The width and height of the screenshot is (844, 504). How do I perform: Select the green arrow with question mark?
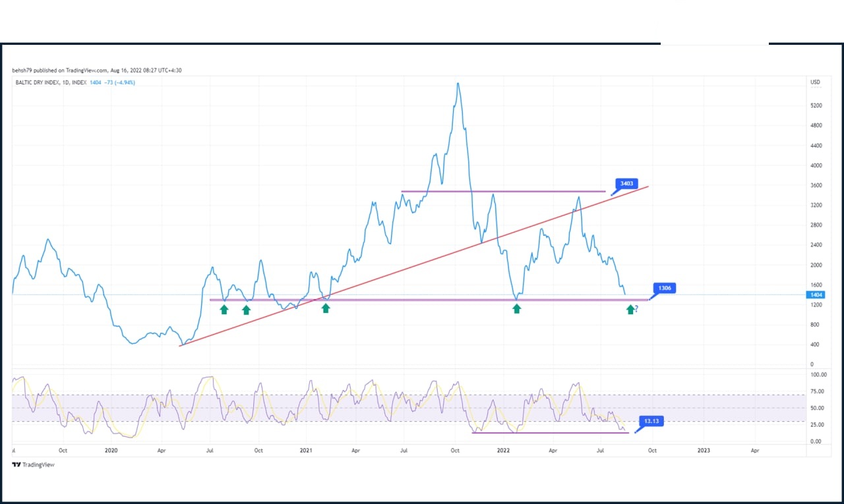632,309
